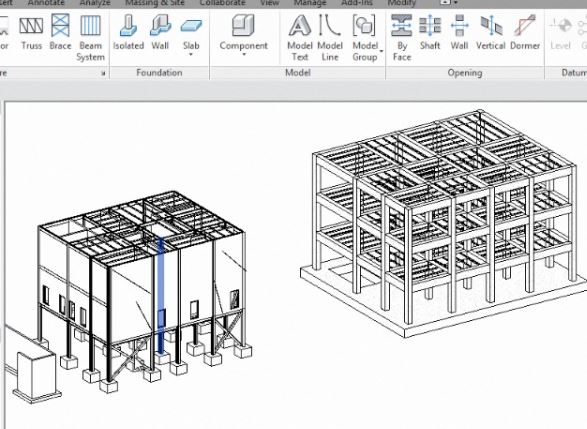
Task: Click the Foundation panel title
Action: [x=159, y=73]
